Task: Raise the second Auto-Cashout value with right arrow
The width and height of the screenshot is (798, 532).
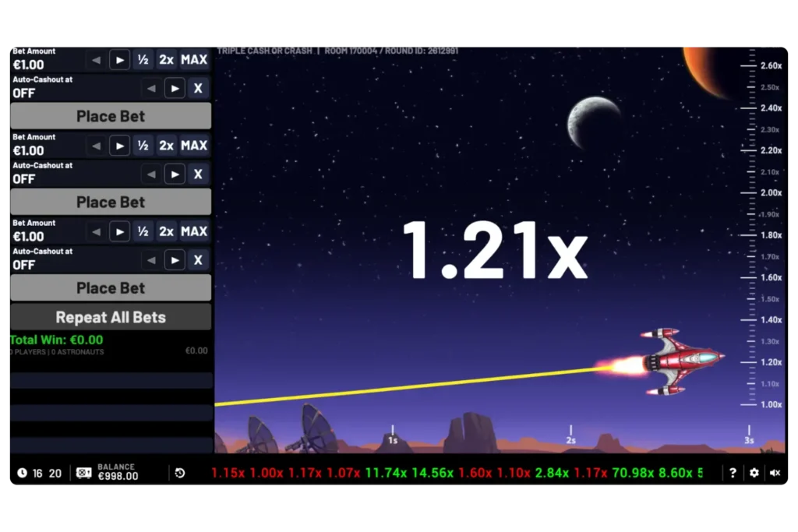Action: click(x=175, y=174)
